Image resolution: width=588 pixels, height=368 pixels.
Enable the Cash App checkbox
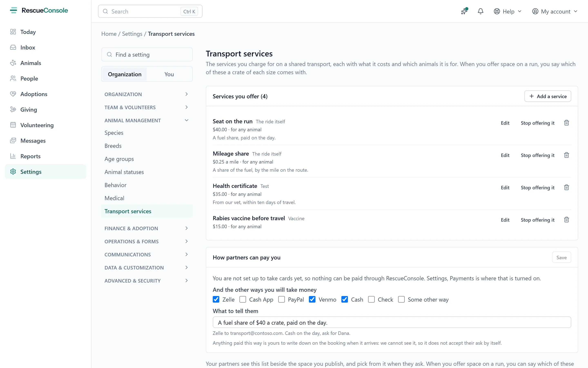(243, 299)
